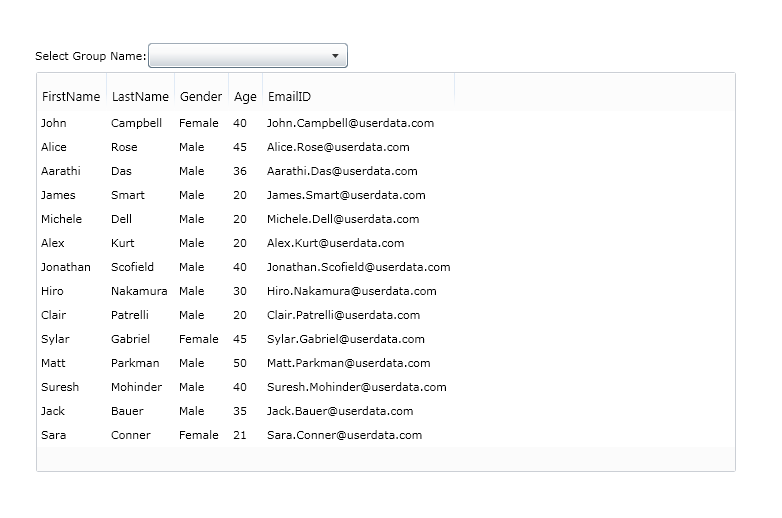Select the 'James' first name cell
The image size is (782, 518).
click(58, 195)
